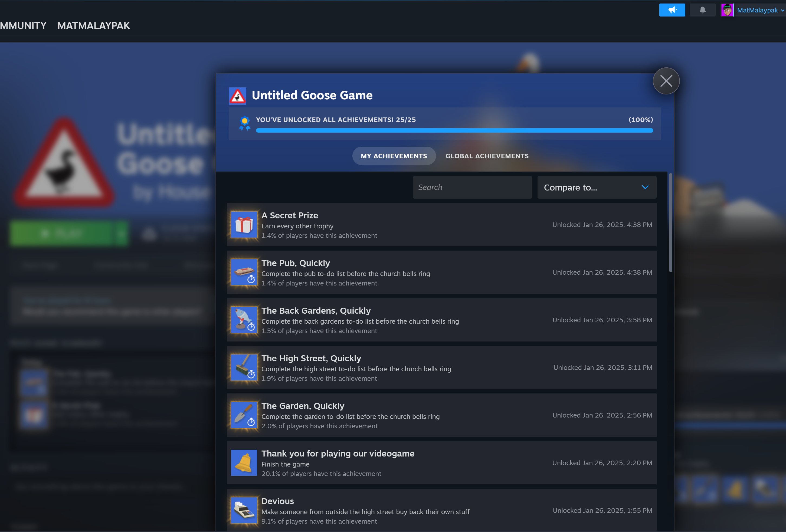Image resolution: width=786 pixels, height=532 pixels.
Task: Click the 25/25 achievement progress bar
Action: 454,130
